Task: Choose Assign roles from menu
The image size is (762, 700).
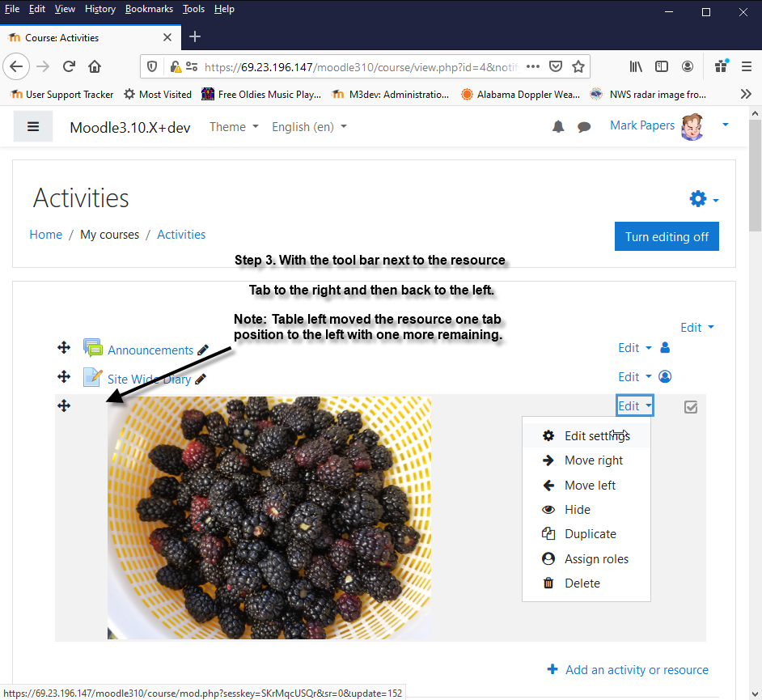Action: click(x=586, y=559)
